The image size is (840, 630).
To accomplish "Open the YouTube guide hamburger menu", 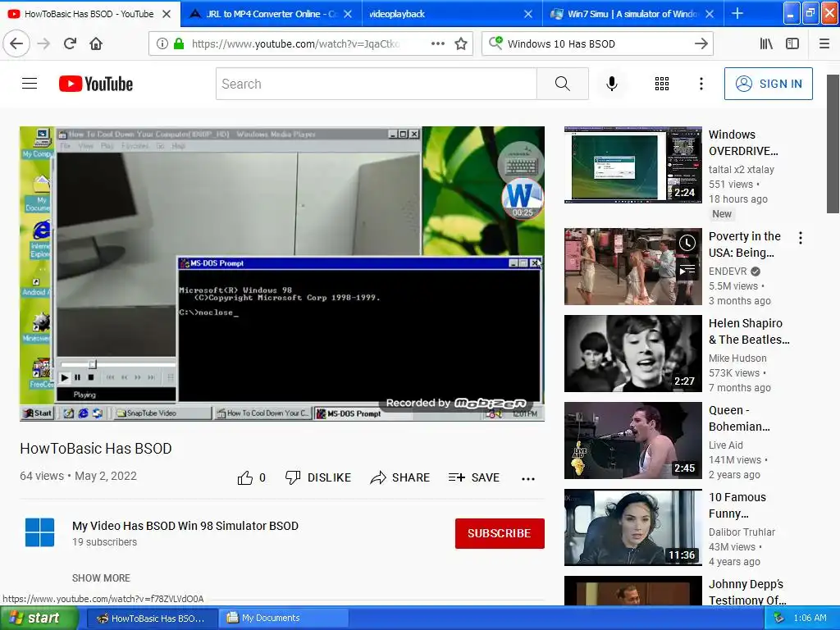I will [x=30, y=84].
